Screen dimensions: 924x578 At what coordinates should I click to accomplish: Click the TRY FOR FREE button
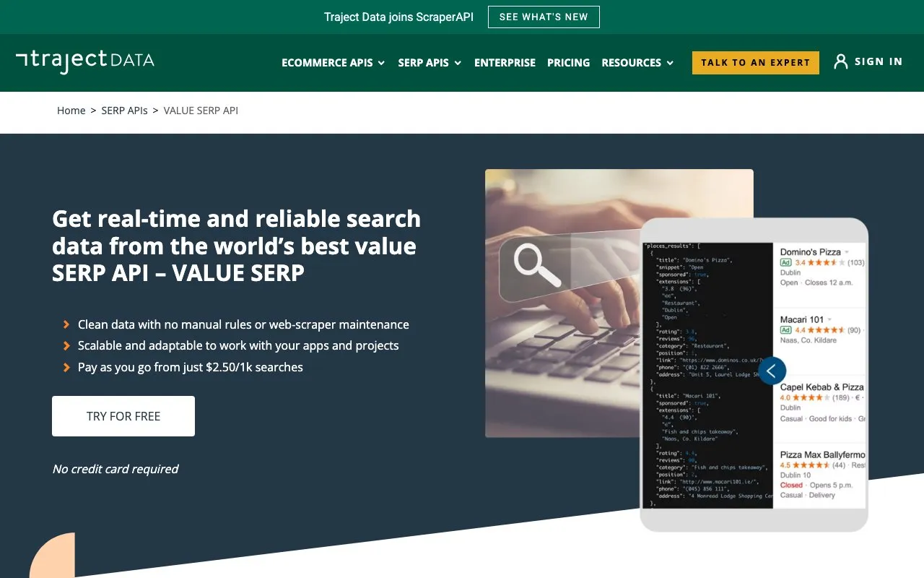(123, 416)
